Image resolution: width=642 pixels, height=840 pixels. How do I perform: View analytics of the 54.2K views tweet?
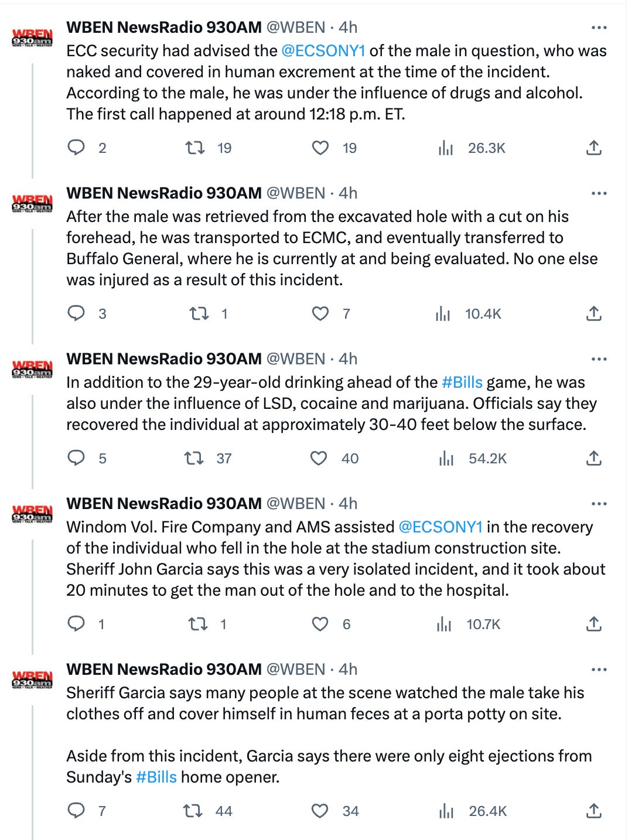click(x=446, y=458)
